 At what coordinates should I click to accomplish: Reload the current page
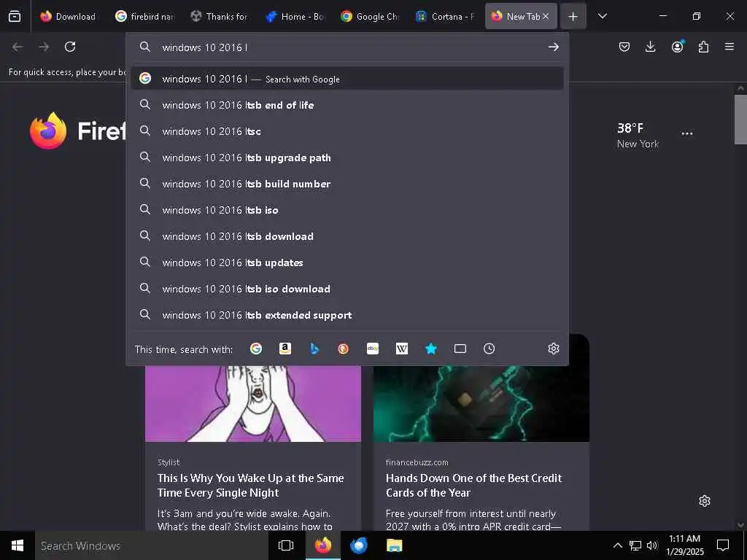click(70, 47)
